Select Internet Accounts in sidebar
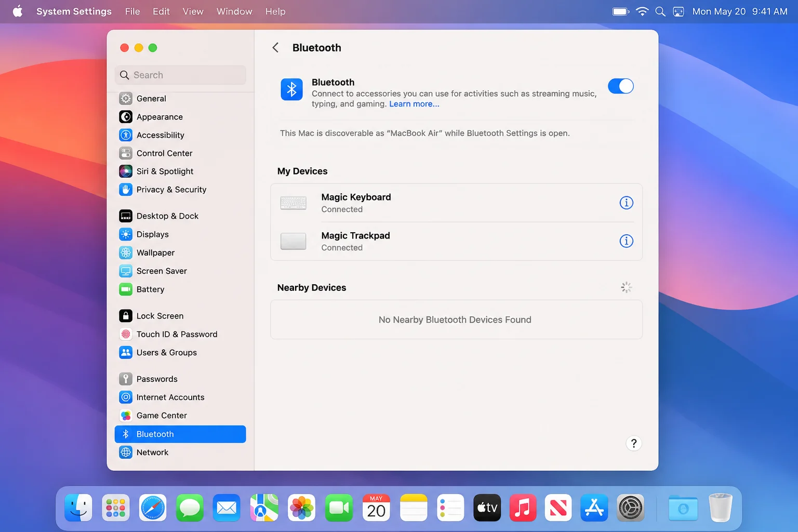Screen dimensions: 798x532 [x=180, y=397]
